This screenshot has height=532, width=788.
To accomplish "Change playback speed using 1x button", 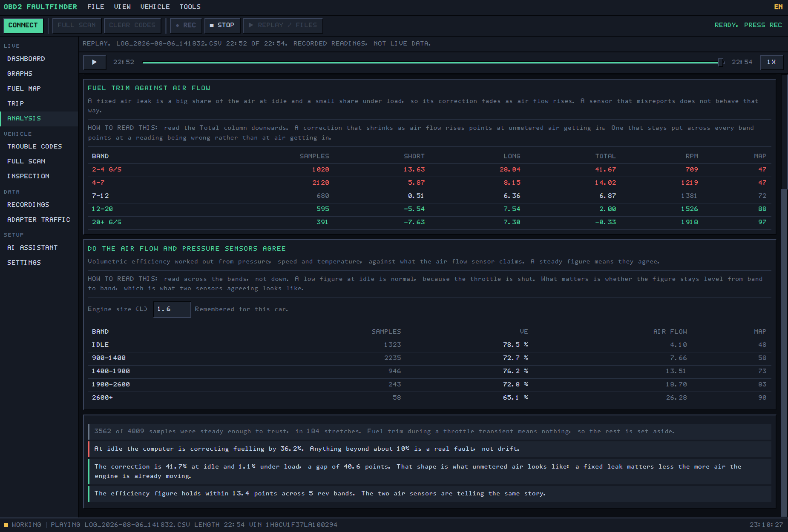I will (x=771, y=62).
